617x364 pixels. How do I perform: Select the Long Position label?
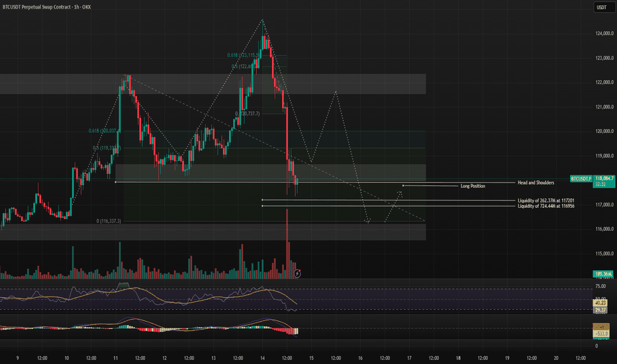tap(473, 186)
